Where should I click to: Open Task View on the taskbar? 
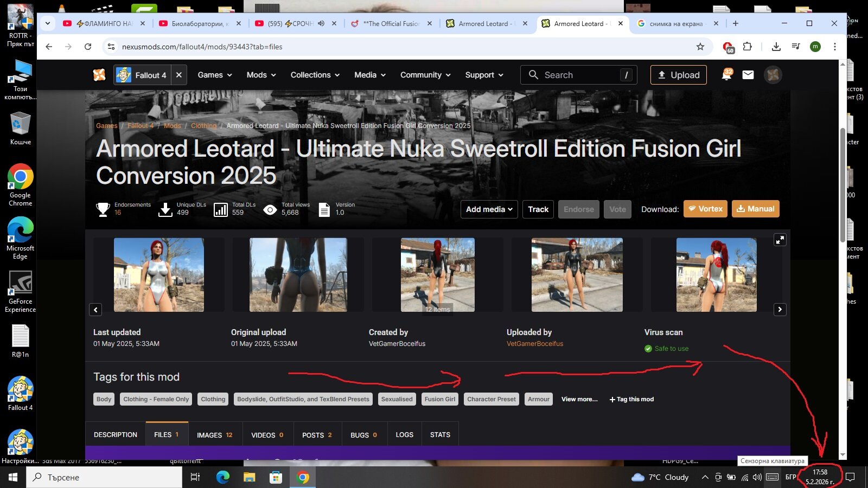coord(195,477)
